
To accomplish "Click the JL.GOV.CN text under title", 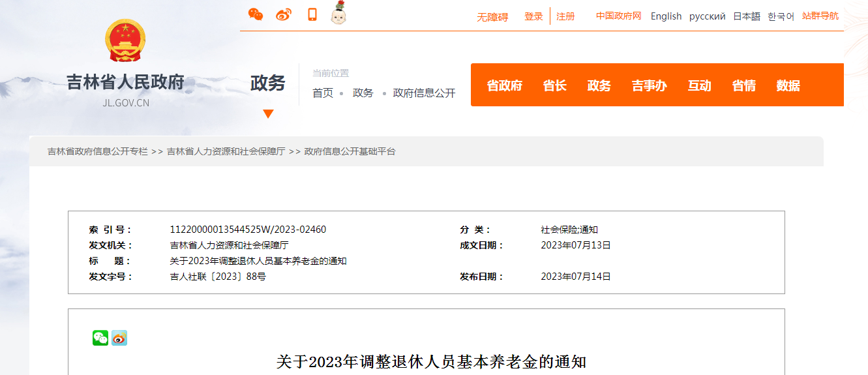I will click(x=126, y=103).
